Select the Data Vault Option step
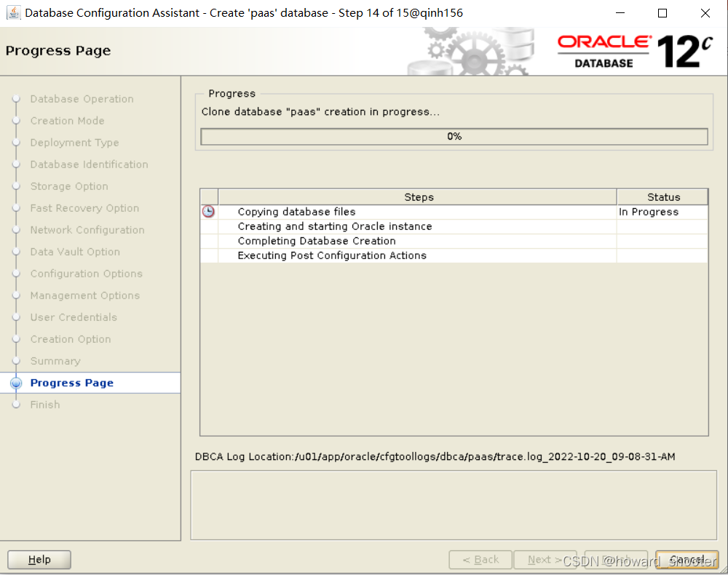Image resolution: width=728 pixels, height=575 pixels. coord(75,251)
